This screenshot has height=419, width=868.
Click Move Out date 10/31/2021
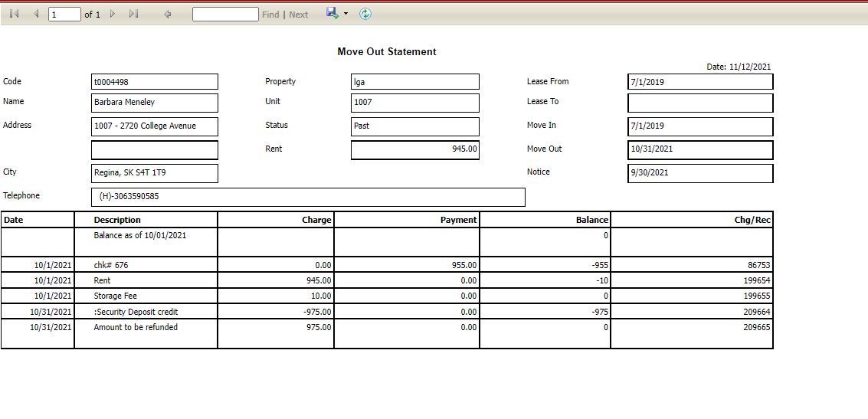click(x=700, y=150)
